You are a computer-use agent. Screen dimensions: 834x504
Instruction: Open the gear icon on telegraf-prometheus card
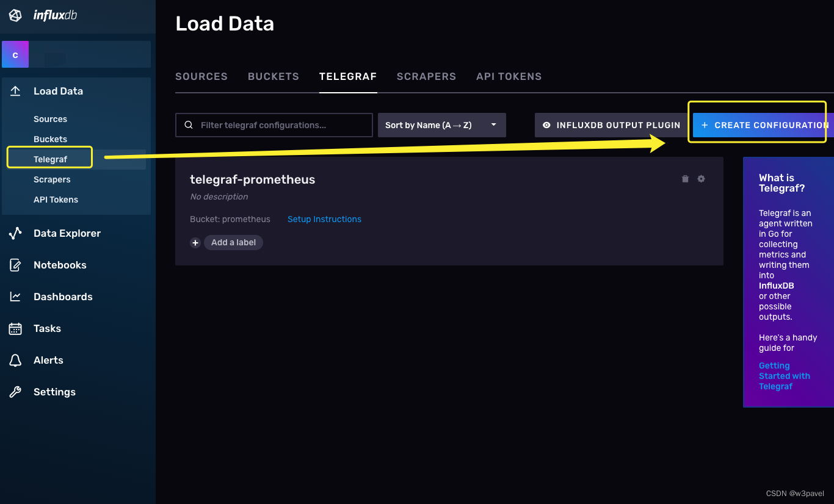(701, 179)
